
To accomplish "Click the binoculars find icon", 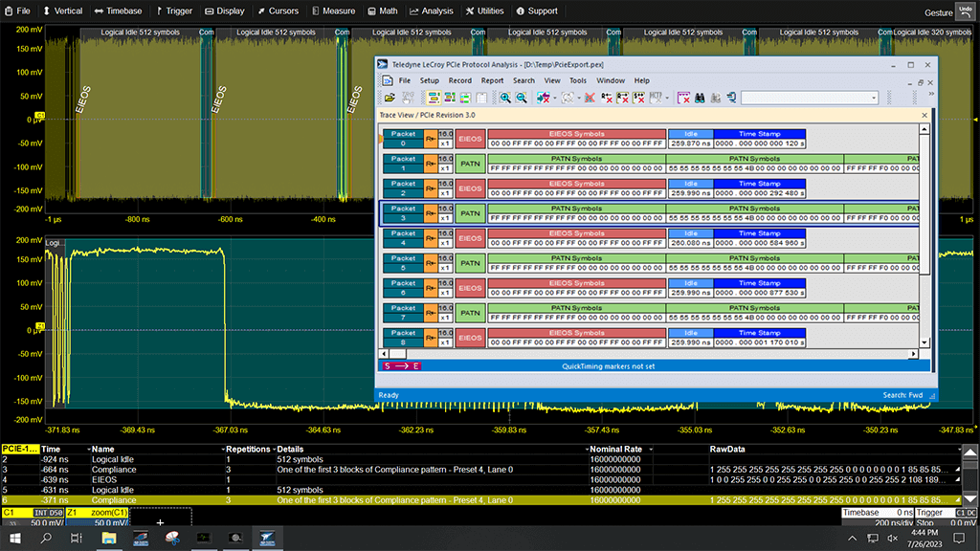I will [701, 98].
